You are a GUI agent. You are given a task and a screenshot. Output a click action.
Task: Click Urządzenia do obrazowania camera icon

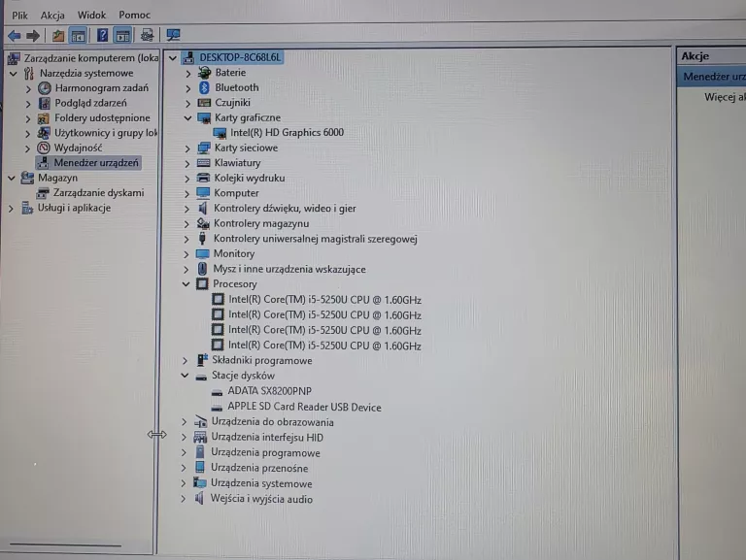point(200,422)
